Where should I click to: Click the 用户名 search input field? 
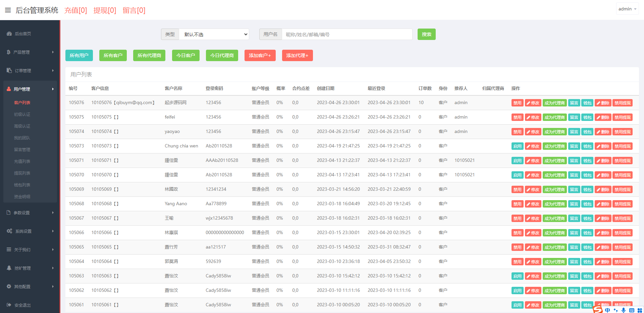pos(347,34)
